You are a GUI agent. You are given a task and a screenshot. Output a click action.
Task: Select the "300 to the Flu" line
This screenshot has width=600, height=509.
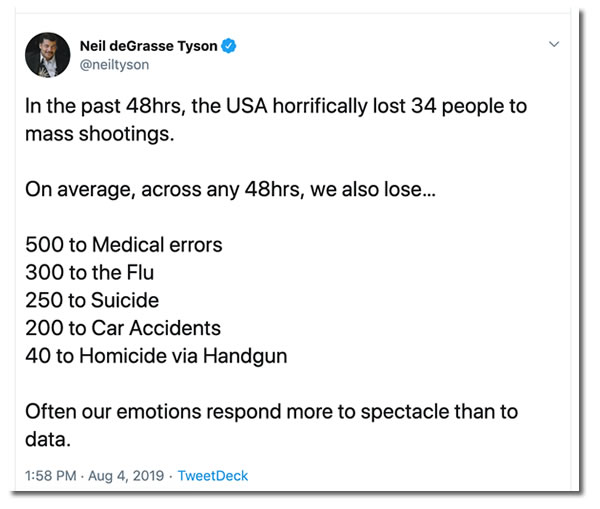(x=92, y=273)
